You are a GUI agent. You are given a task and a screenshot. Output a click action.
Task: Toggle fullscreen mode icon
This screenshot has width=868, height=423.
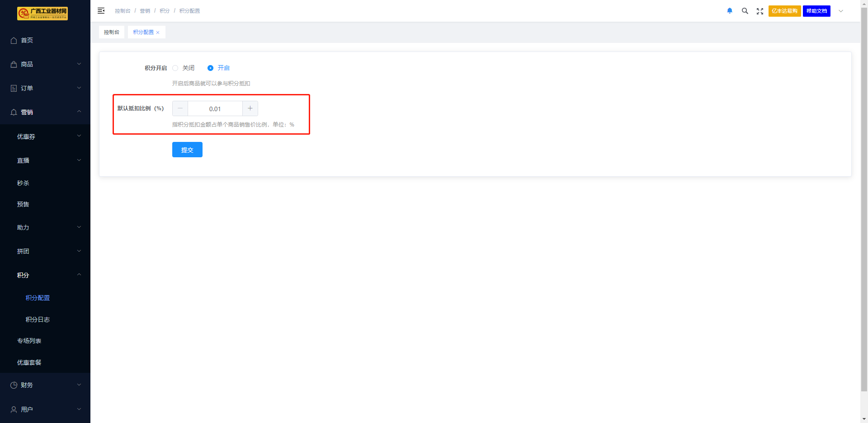(x=760, y=11)
